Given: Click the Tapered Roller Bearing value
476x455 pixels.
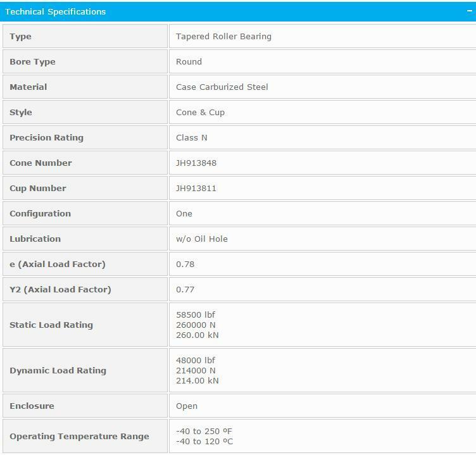Looking at the screenshot, I should coord(223,37).
